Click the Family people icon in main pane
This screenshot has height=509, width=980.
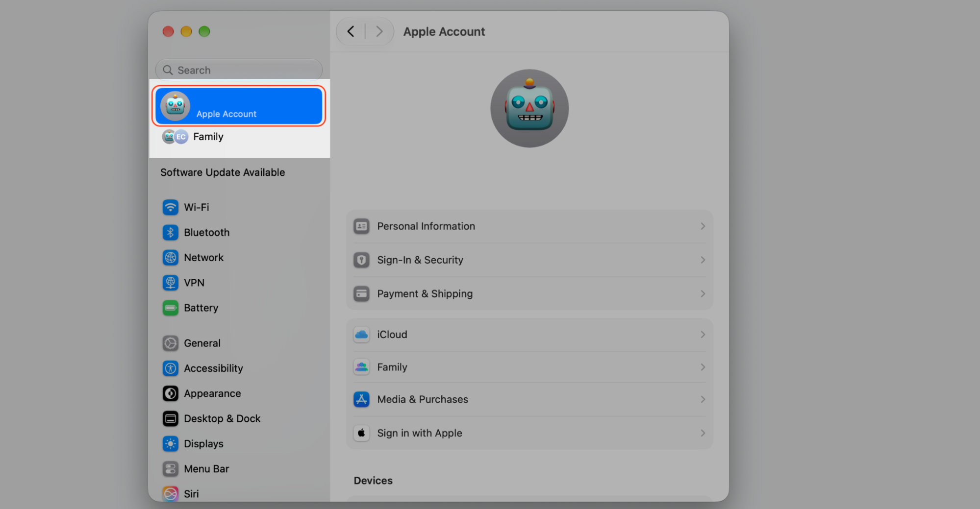[x=361, y=367]
